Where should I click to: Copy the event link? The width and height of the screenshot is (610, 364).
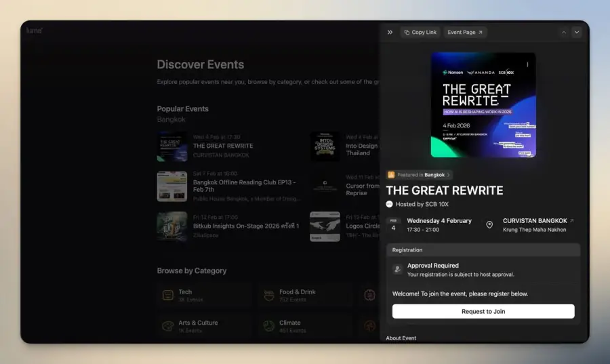coord(420,33)
